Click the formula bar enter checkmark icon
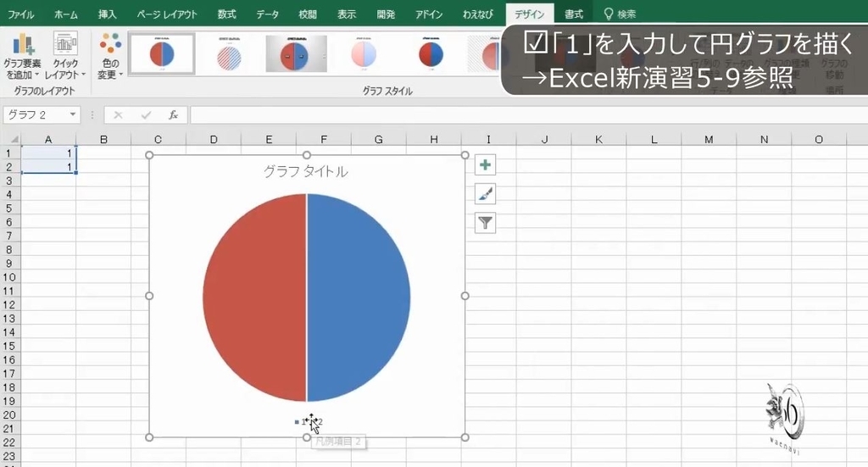This screenshot has height=467, width=868. [146, 115]
